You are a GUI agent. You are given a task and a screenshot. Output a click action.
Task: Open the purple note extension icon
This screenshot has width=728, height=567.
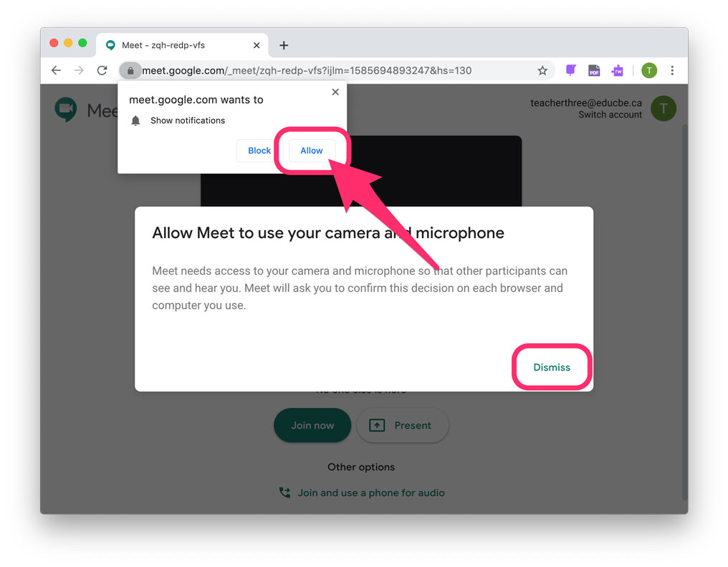coord(570,70)
